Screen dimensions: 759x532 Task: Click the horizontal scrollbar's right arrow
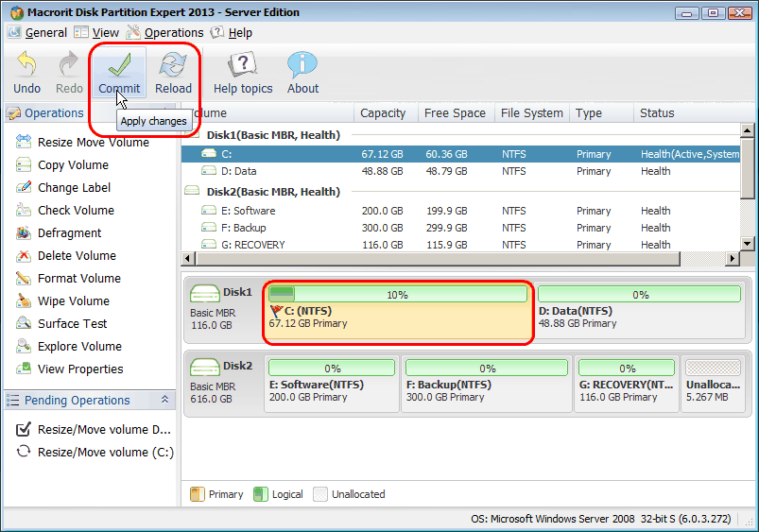(733, 259)
